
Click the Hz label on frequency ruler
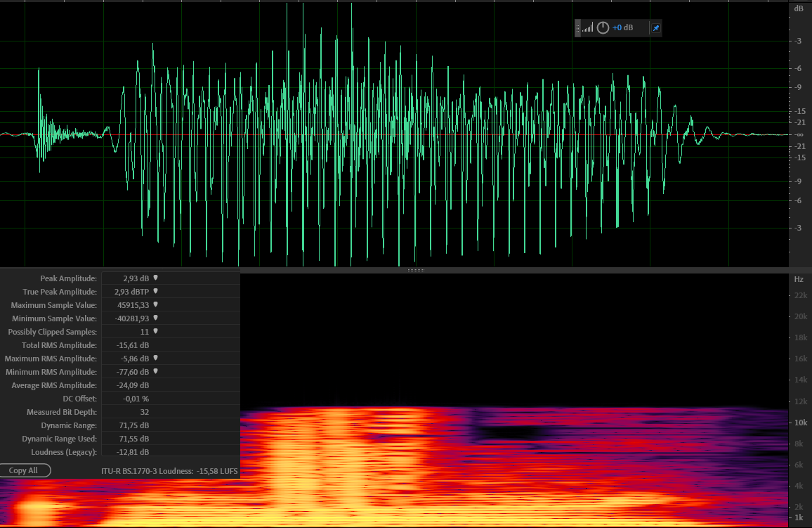click(799, 279)
